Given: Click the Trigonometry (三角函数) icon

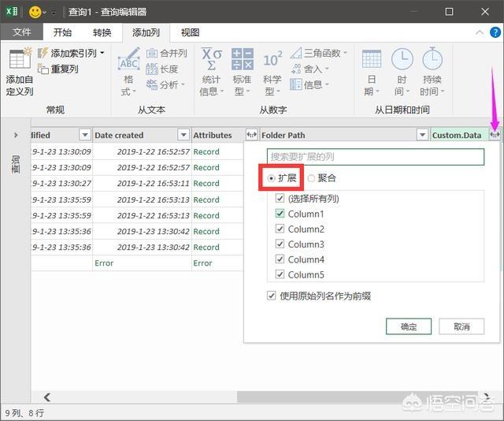Looking at the screenshot, I should (296, 53).
